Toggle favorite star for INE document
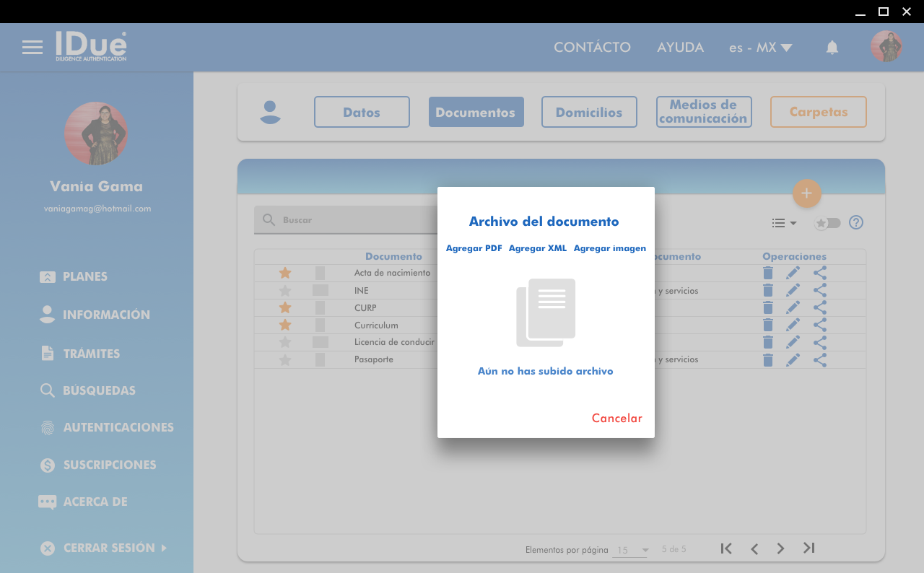The image size is (924, 573). 285,291
